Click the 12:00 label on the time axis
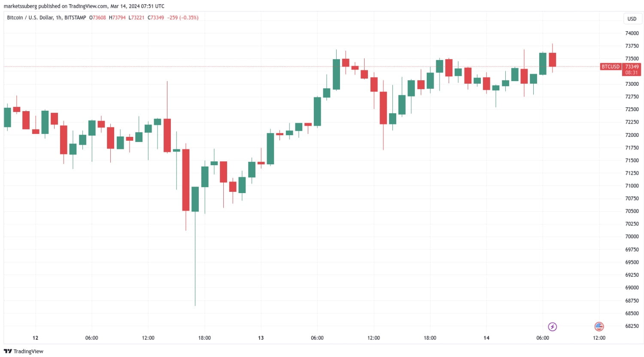Viewport: 644px width, 357px height. (x=148, y=338)
